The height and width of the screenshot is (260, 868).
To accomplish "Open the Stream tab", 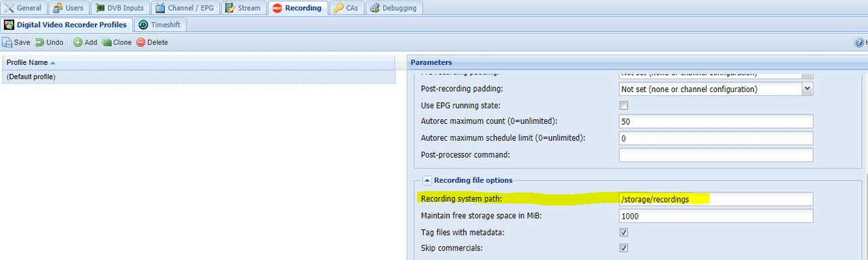I will point(243,8).
